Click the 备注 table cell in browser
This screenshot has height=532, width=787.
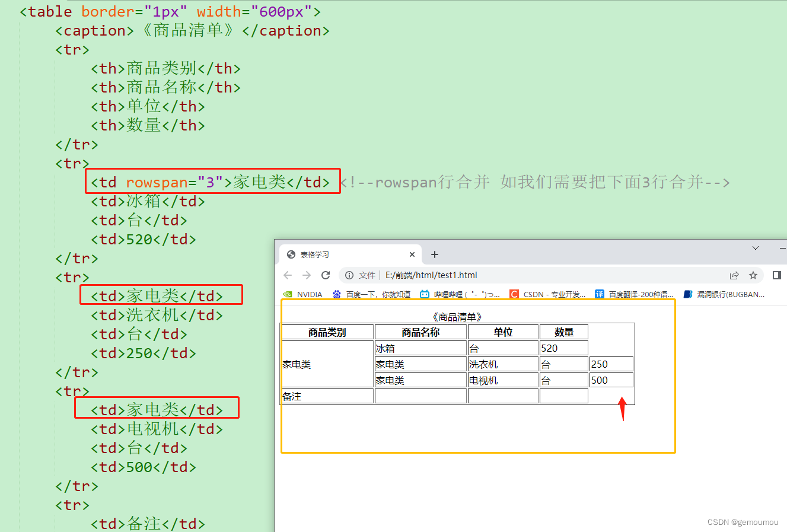point(327,396)
